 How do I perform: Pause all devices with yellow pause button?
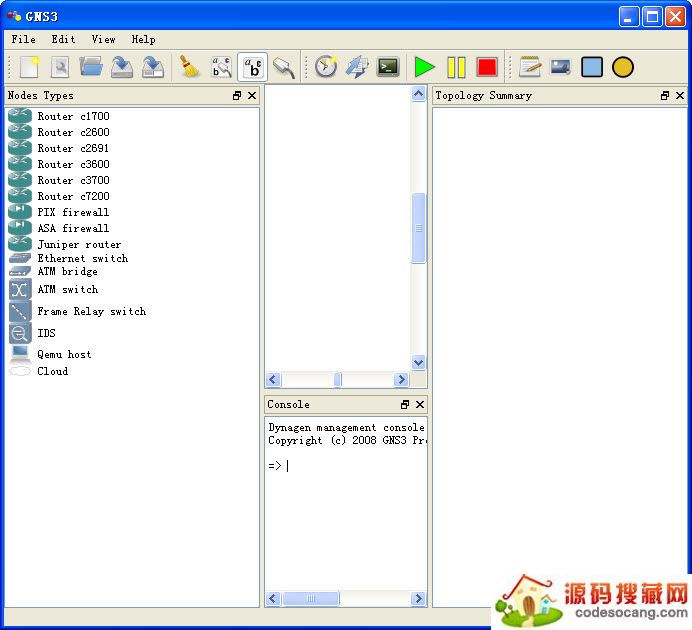pyautogui.click(x=456, y=67)
